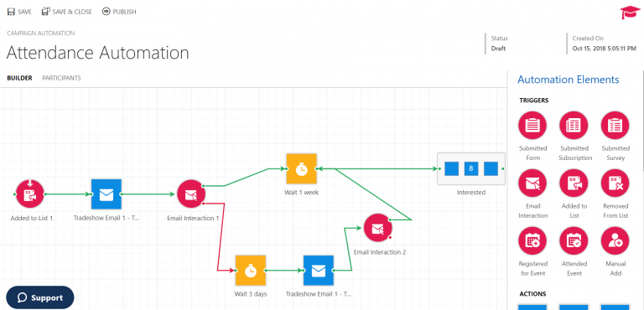
Task: Pick the Email Interaction trigger in the panel
Action: click(x=532, y=183)
